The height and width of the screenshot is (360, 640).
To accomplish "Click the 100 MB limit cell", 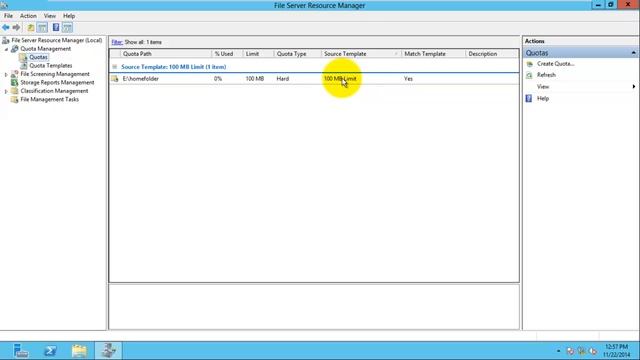I will click(x=255, y=79).
